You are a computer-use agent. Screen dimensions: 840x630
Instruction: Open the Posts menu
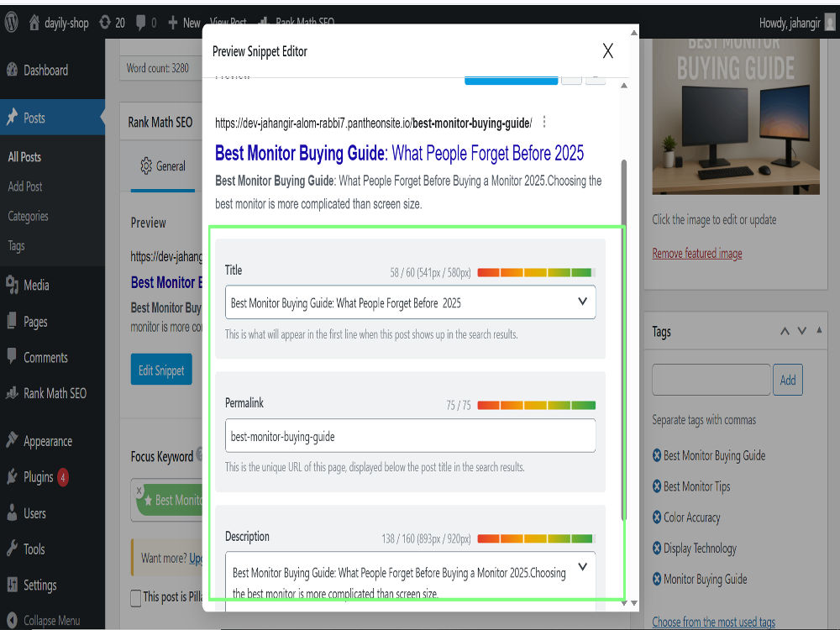click(x=52, y=118)
